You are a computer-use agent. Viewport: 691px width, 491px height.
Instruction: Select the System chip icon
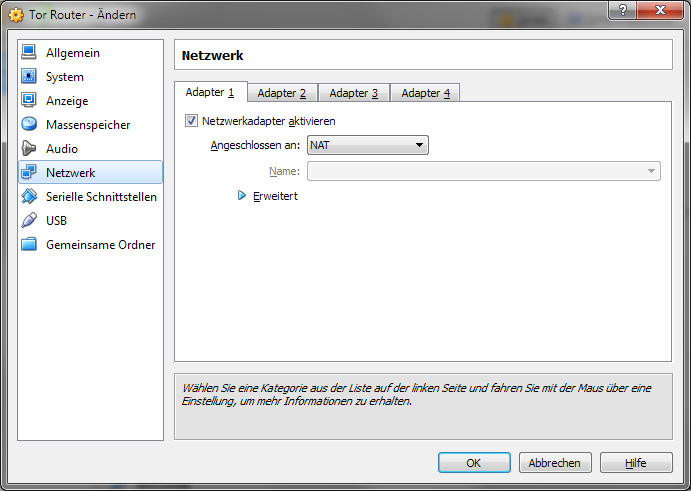(29, 77)
